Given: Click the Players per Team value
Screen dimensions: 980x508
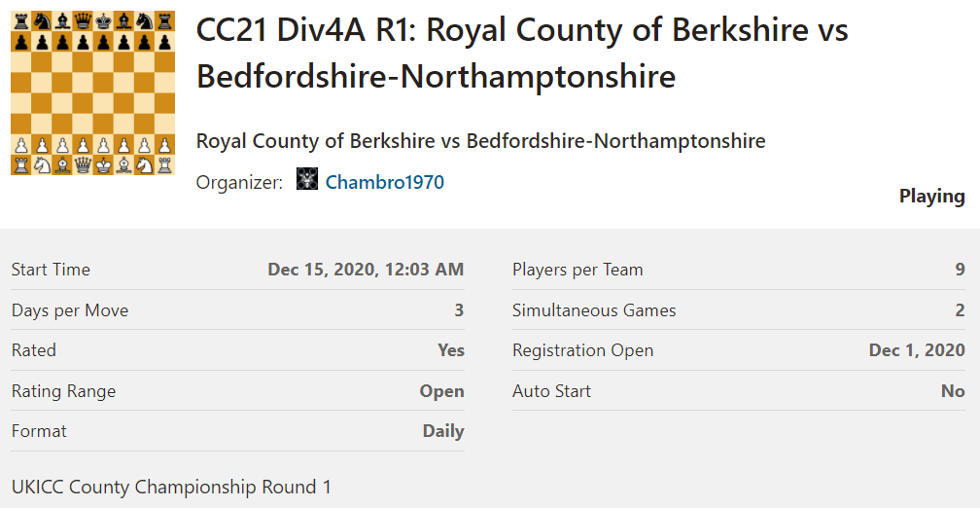Looking at the screenshot, I should click(960, 270).
